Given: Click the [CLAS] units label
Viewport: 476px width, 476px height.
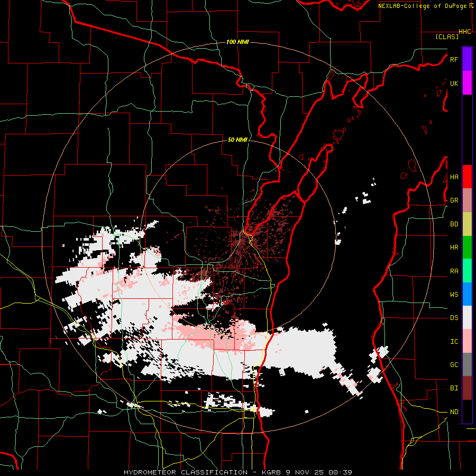Looking at the screenshot, I should (447, 36).
